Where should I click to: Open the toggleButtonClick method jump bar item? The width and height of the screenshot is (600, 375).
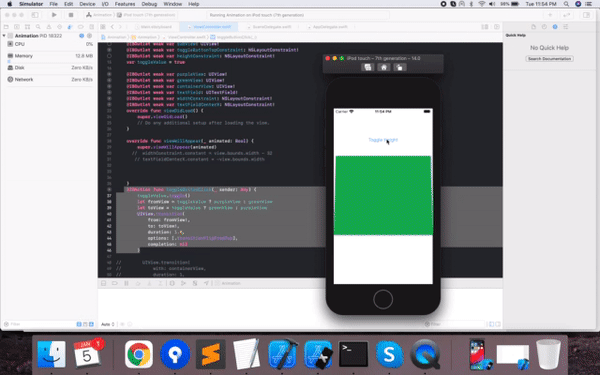coord(234,37)
